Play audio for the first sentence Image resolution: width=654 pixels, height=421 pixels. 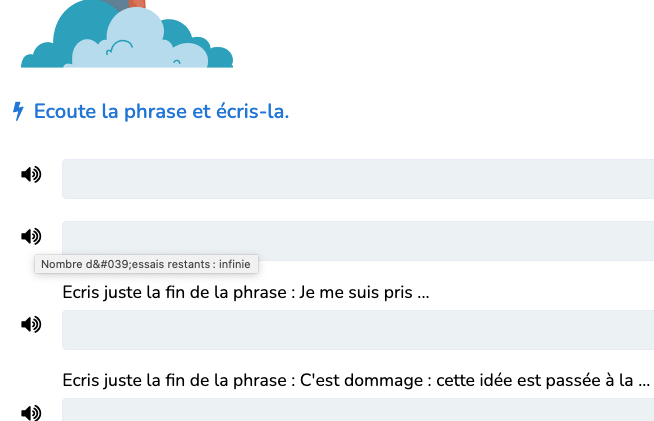click(x=31, y=174)
